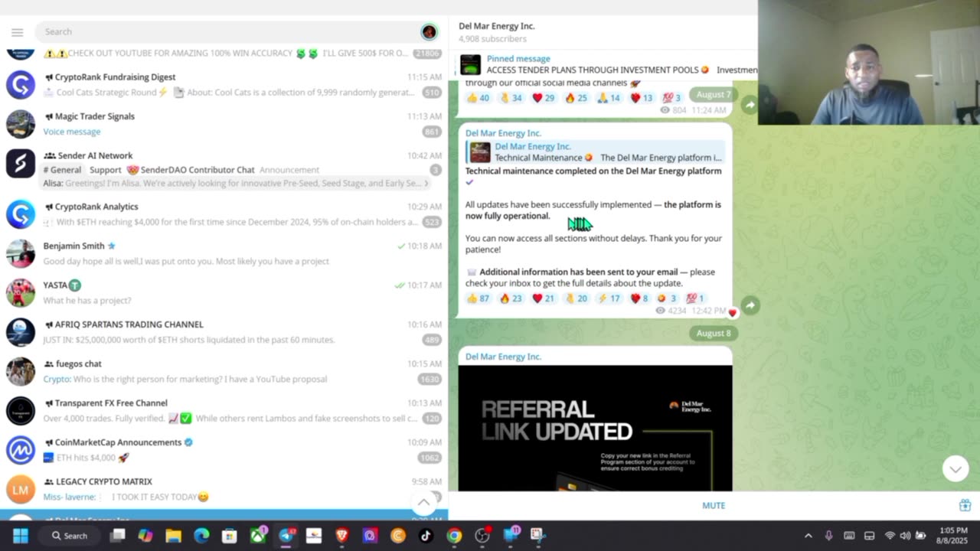Toggle lightning 17 reaction
Image resolution: width=980 pixels, height=551 pixels.
pyautogui.click(x=609, y=298)
